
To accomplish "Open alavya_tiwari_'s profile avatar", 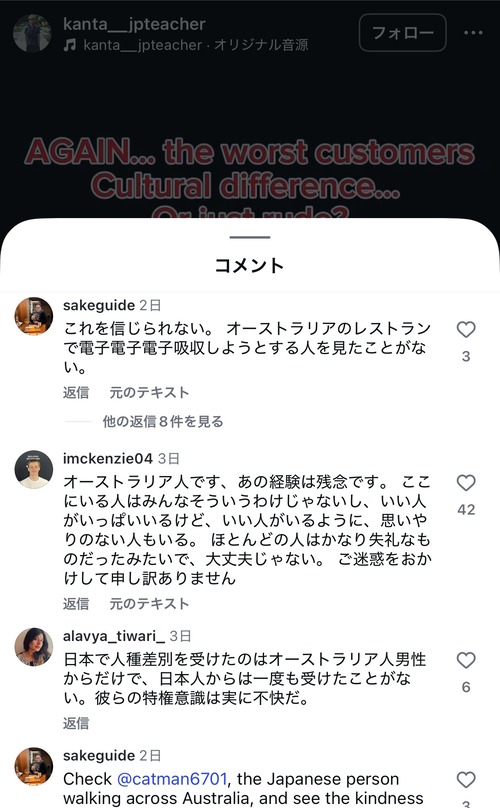I will pos(34,647).
